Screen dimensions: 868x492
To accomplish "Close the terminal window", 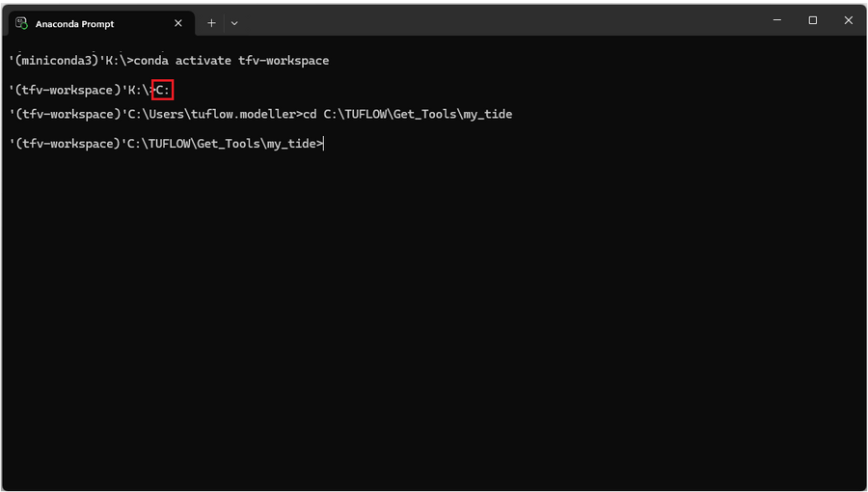I will 848,20.
